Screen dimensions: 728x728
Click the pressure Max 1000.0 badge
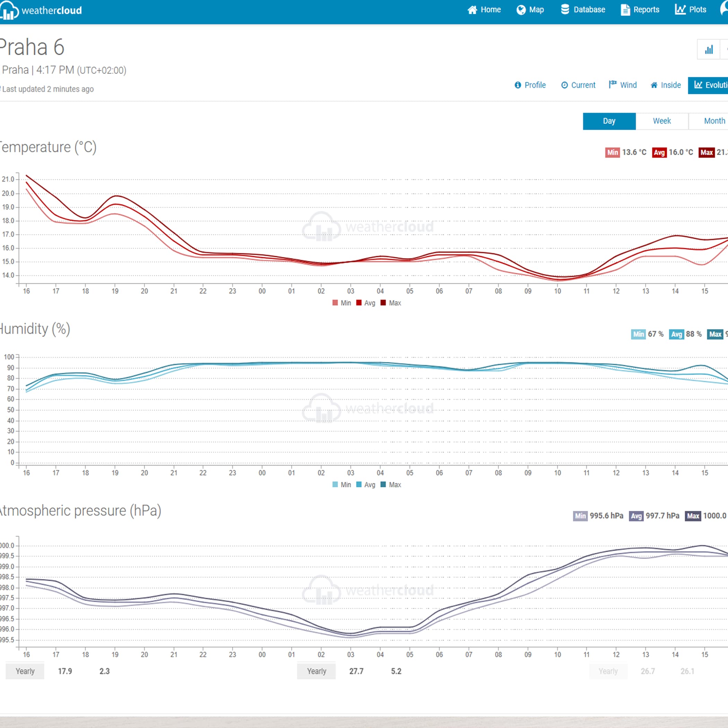click(x=706, y=516)
